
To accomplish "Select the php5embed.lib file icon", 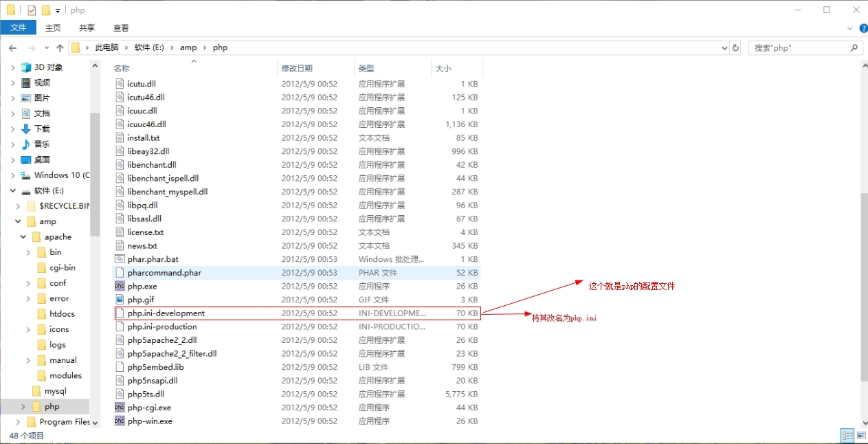I will coord(120,367).
